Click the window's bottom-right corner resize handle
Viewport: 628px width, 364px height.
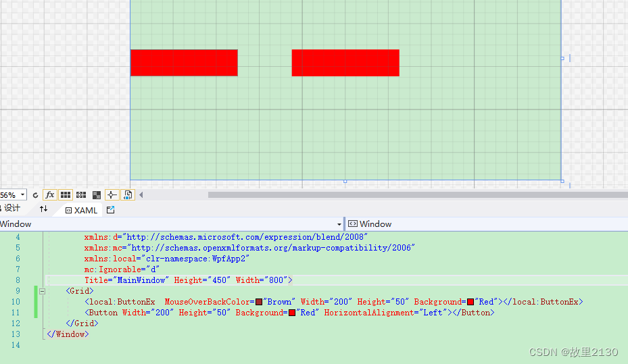[562, 181]
